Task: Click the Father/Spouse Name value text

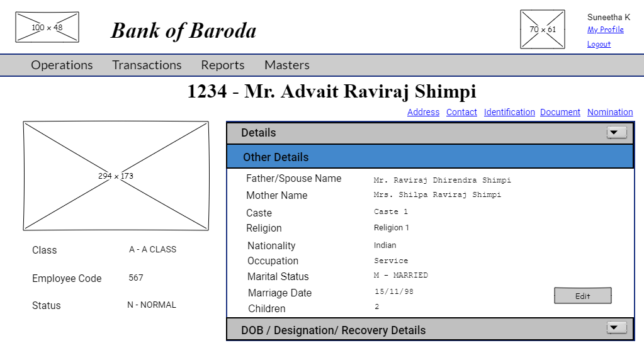Action: point(442,180)
